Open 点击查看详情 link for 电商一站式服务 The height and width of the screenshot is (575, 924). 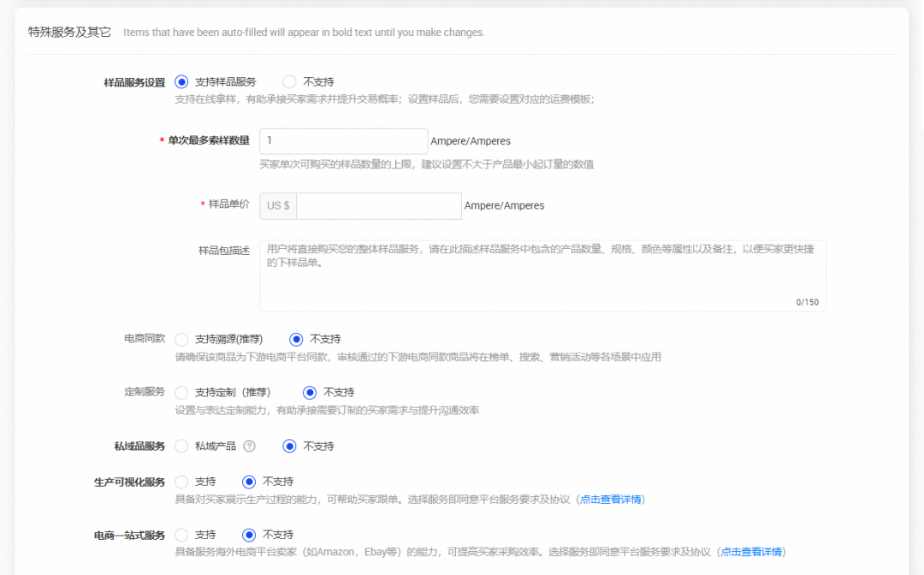751,552
